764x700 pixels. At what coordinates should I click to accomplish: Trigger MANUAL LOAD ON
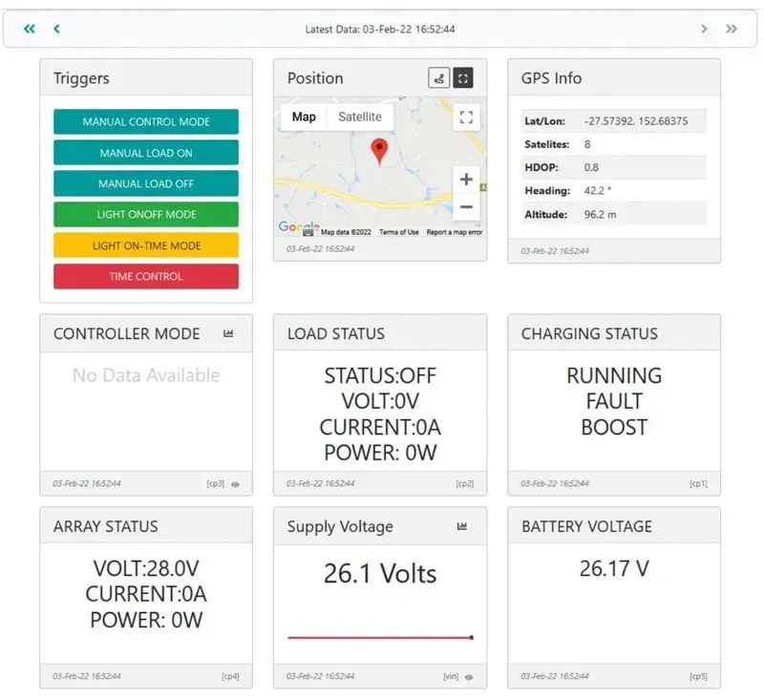click(146, 153)
